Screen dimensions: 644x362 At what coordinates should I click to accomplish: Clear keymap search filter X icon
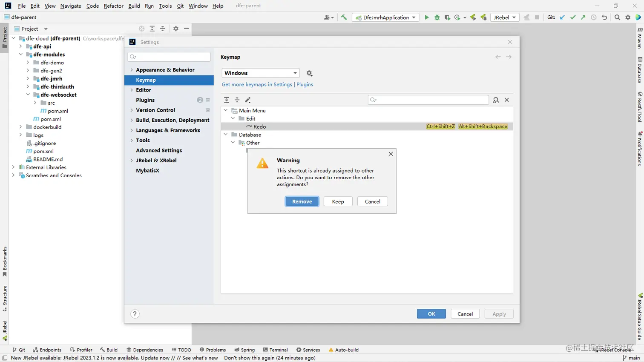tap(507, 100)
